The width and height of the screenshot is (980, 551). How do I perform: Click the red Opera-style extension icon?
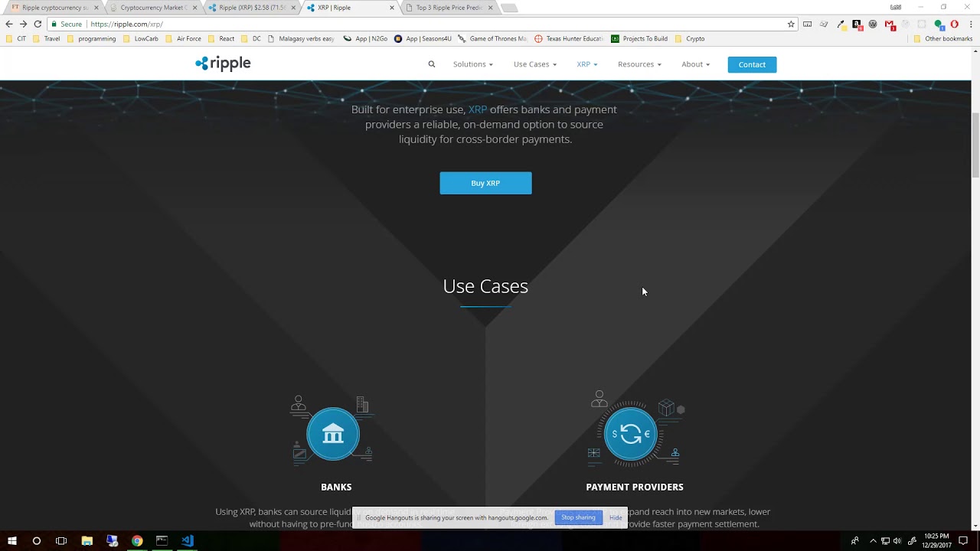pos(954,24)
